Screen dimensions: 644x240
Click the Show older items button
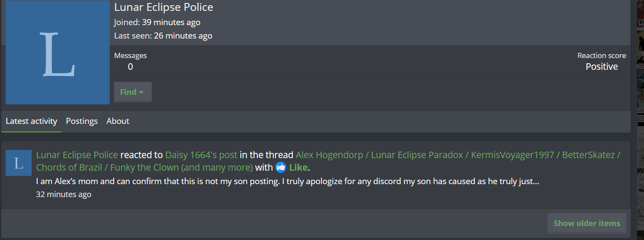tap(587, 224)
